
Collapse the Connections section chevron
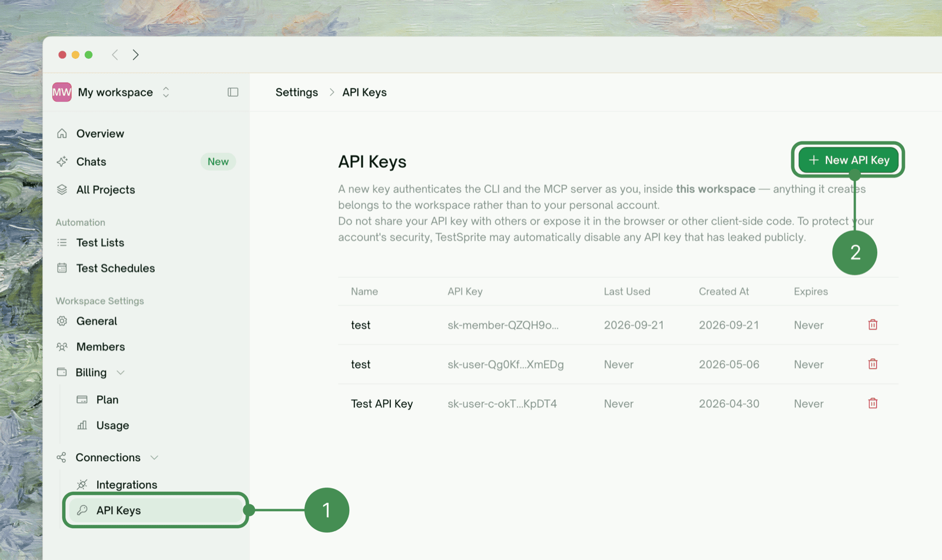154,458
